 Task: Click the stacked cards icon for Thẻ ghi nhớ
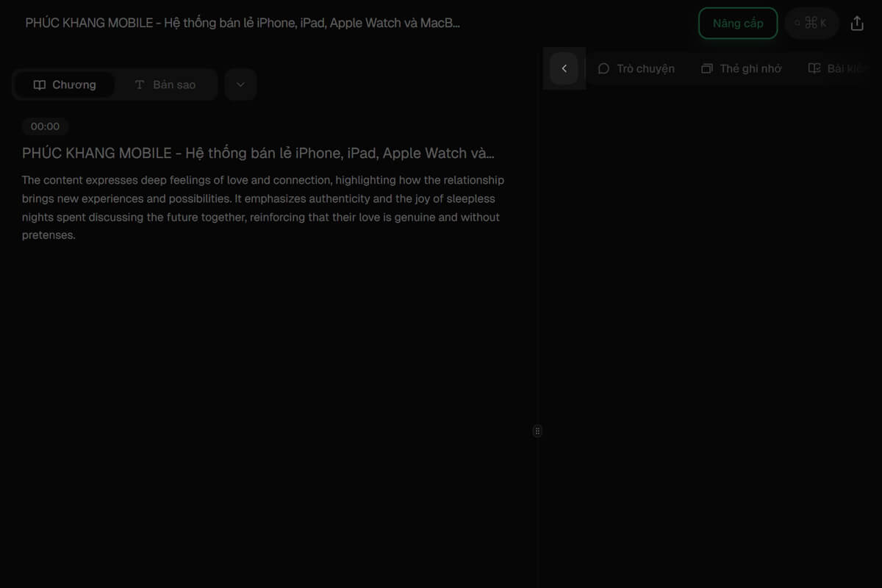pos(707,68)
